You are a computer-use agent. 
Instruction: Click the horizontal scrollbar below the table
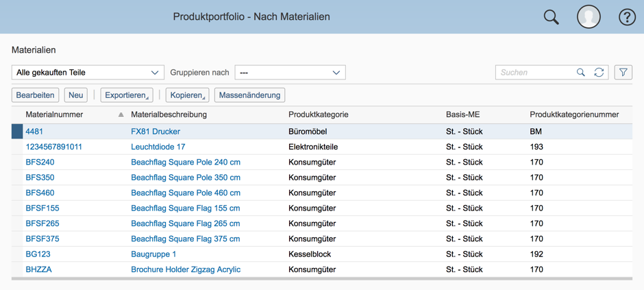click(322, 279)
